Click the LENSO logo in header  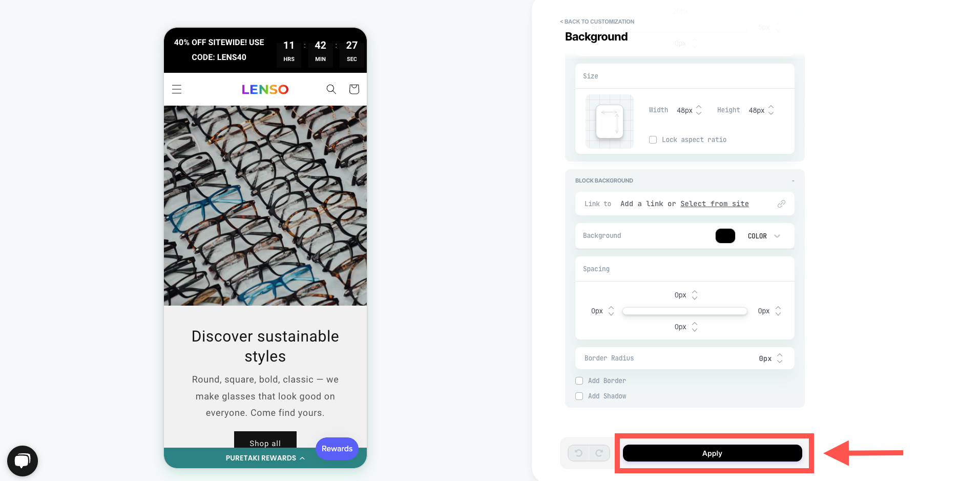click(x=265, y=89)
